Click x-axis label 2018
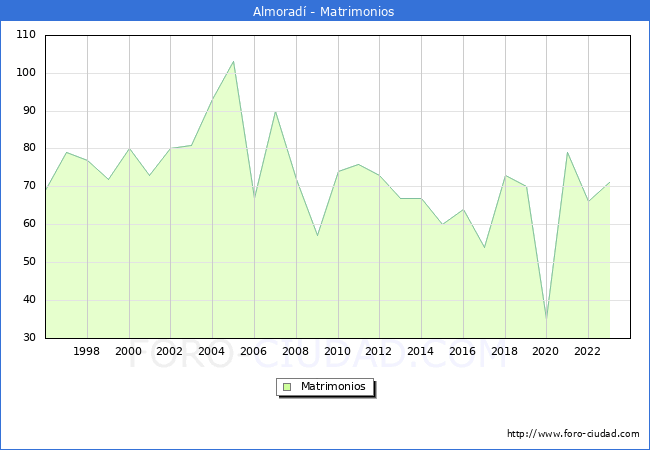The height and width of the screenshot is (450, 650). point(504,351)
